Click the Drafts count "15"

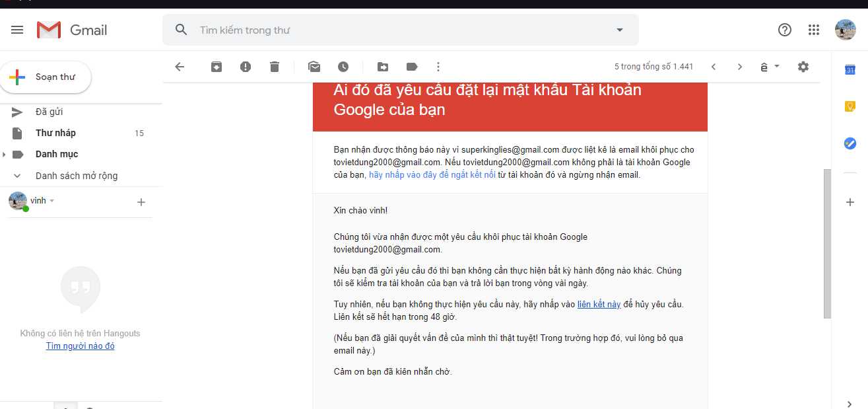[x=139, y=133]
